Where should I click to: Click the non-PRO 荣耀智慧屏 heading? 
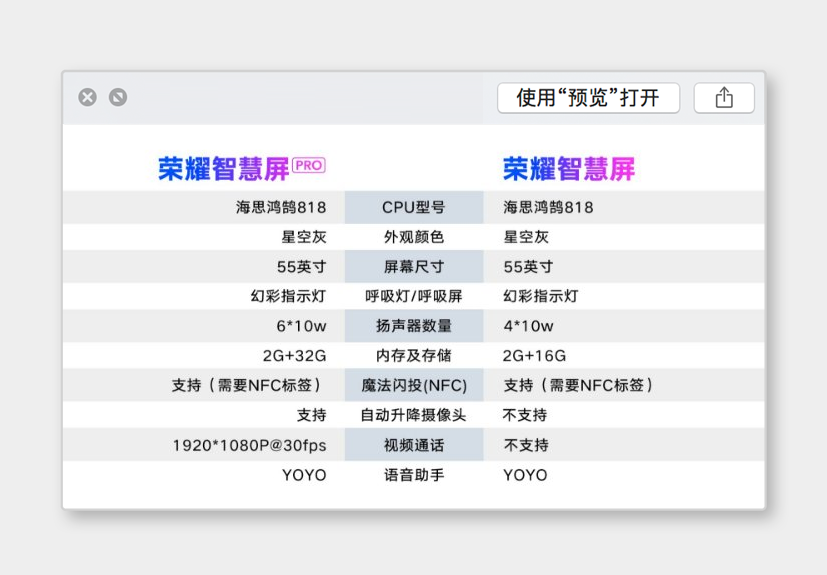(569, 169)
